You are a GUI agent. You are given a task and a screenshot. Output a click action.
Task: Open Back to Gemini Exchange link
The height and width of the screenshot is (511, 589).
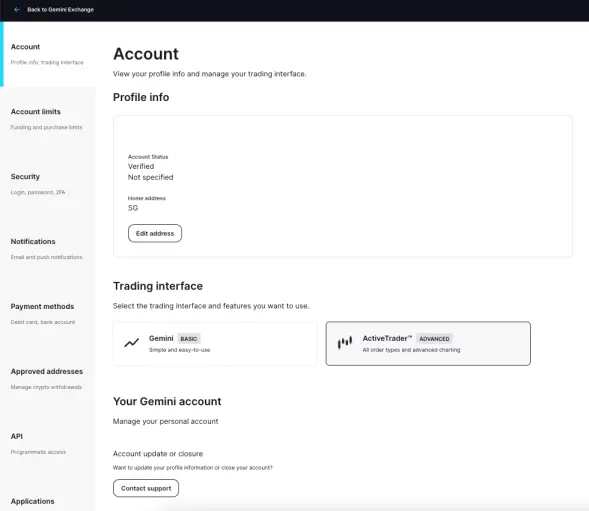[x=60, y=10]
